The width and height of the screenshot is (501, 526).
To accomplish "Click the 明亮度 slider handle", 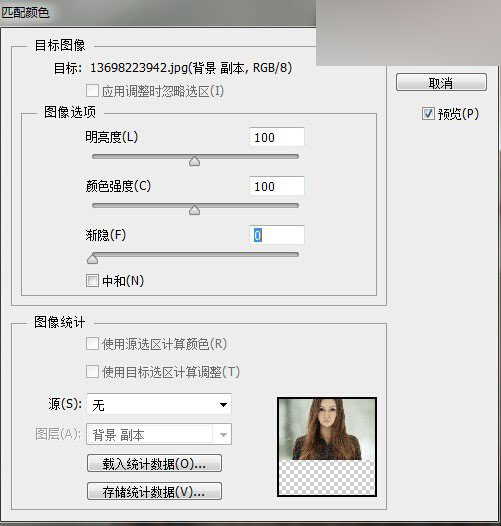I will 195,161.
